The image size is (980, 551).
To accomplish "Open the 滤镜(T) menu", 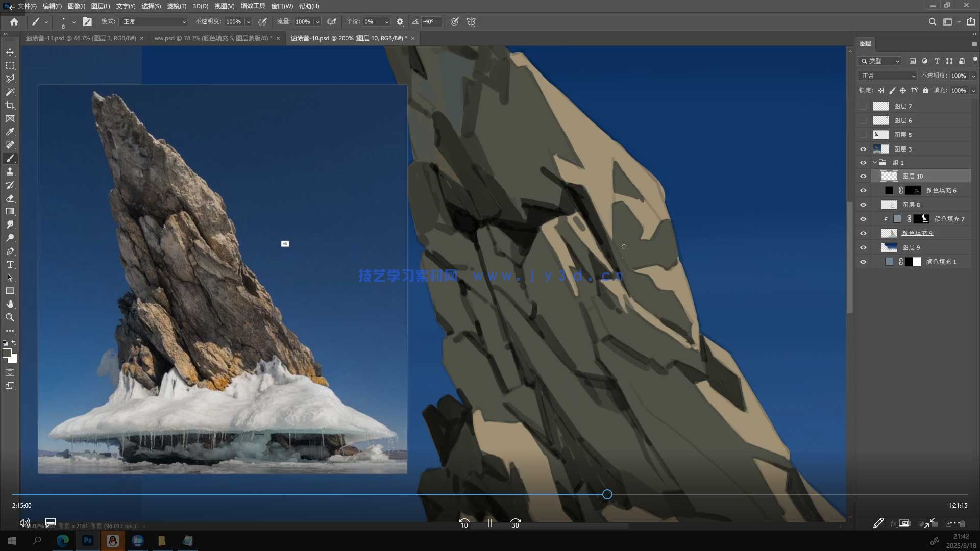I will coord(177,6).
